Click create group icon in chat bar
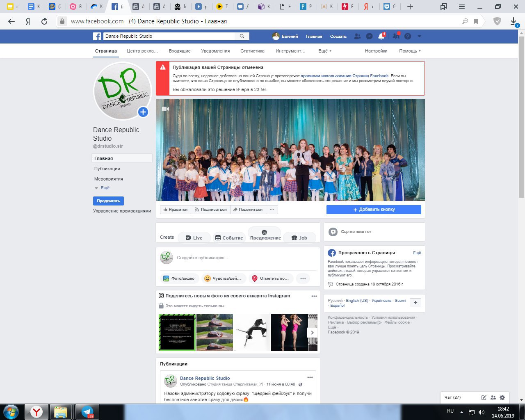Viewport: 525px width, 420px height. pos(493,397)
